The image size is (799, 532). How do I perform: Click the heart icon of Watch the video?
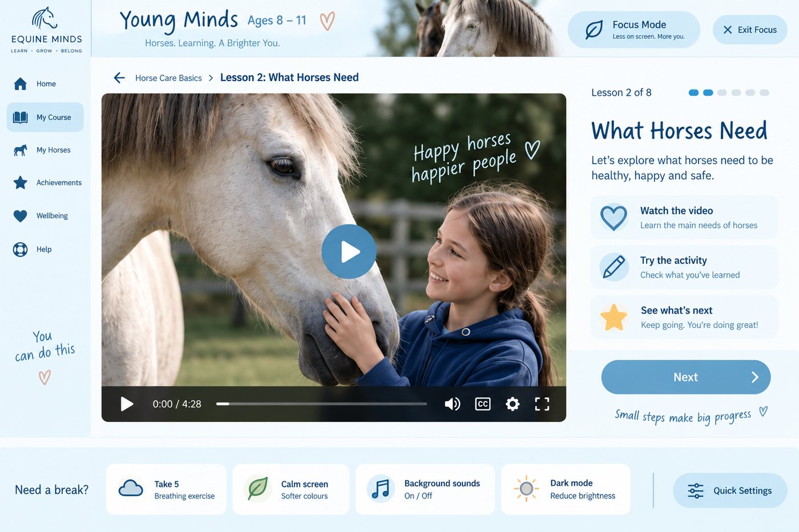[x=614, y=217]
